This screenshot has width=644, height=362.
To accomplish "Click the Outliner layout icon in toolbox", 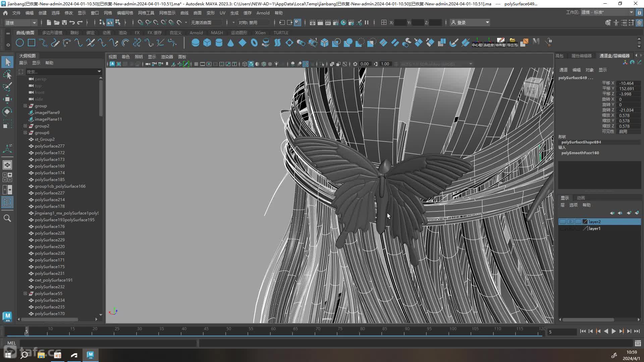I will point(7,202).
